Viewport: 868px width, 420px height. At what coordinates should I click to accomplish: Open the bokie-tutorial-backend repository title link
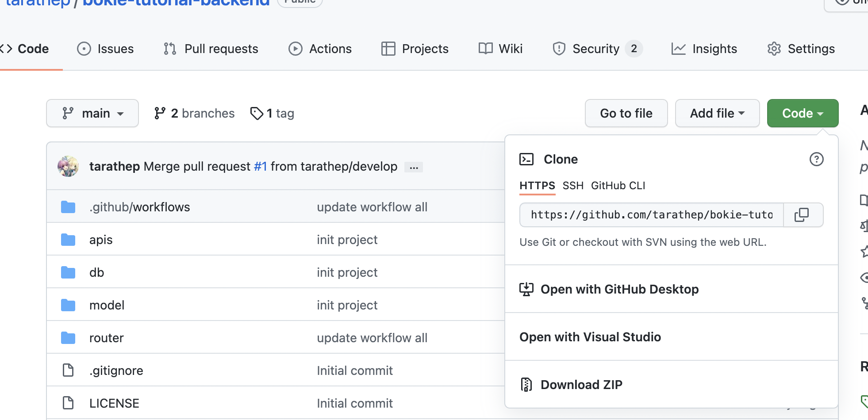tap(176, 2)
